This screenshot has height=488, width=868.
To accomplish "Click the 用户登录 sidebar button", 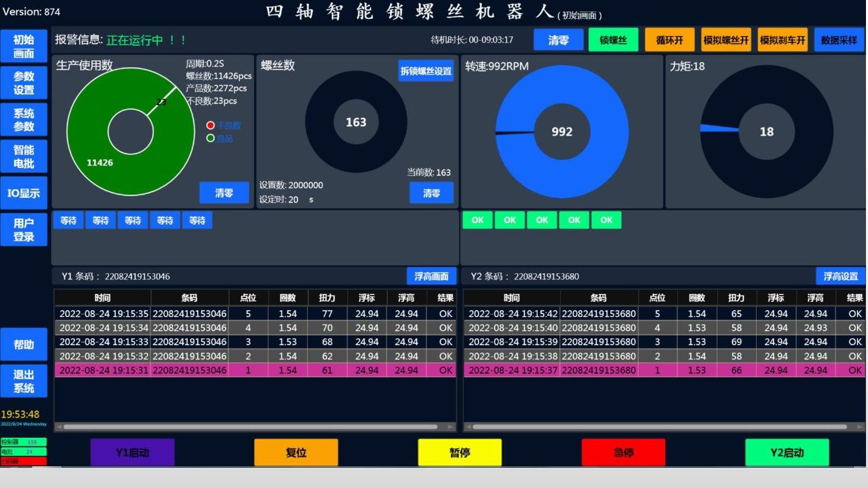I will [x=24, y=230].
